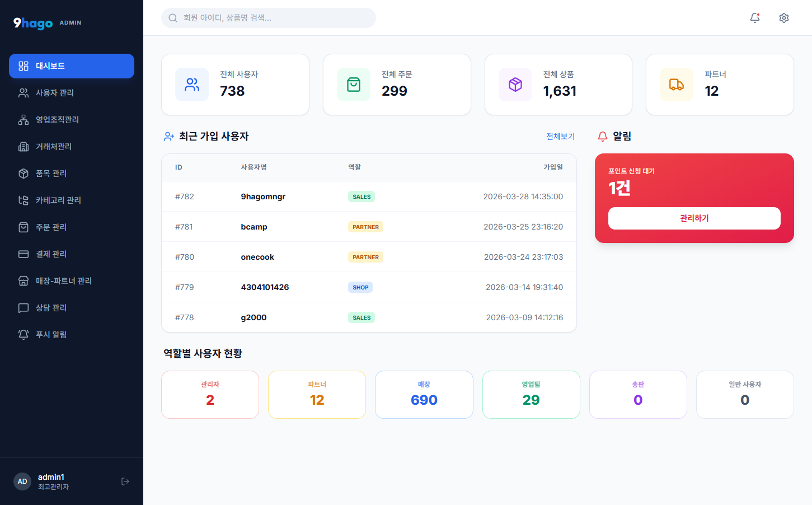Click the logout icon next to admin1
The image size is (812, 505).
coord(125,481)
